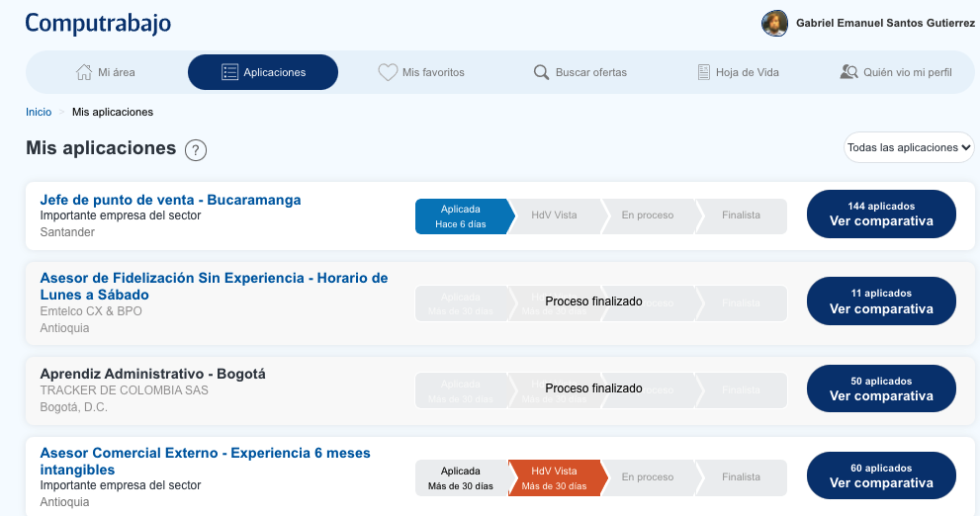Go to Inicio breadcrumb link

39,112
